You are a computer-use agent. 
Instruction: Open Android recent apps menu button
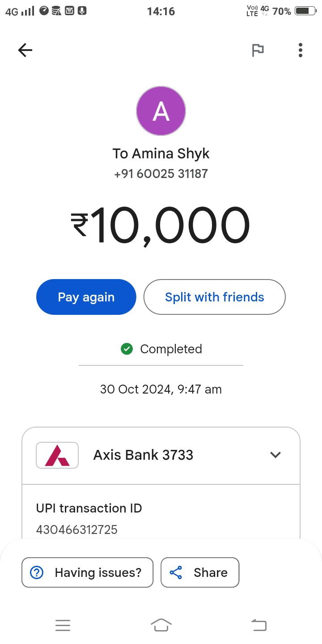[x=63, y=625]
